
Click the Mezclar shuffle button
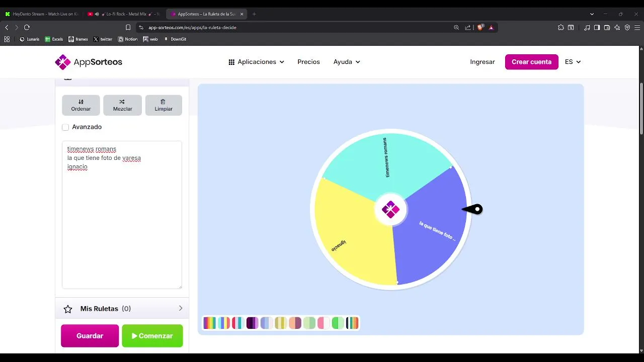pyautogui.click(x=122, y=105)
